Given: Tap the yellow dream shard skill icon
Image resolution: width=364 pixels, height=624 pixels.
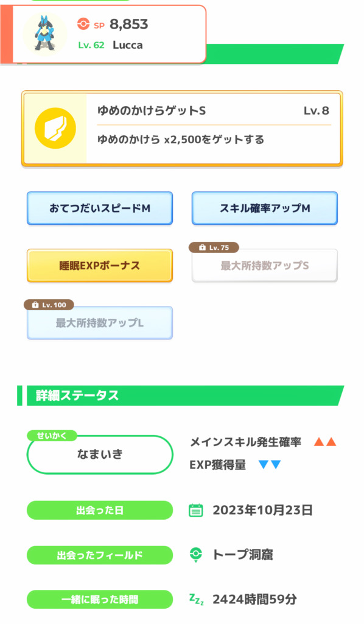Looking at the screenshot, I should 55,129.
